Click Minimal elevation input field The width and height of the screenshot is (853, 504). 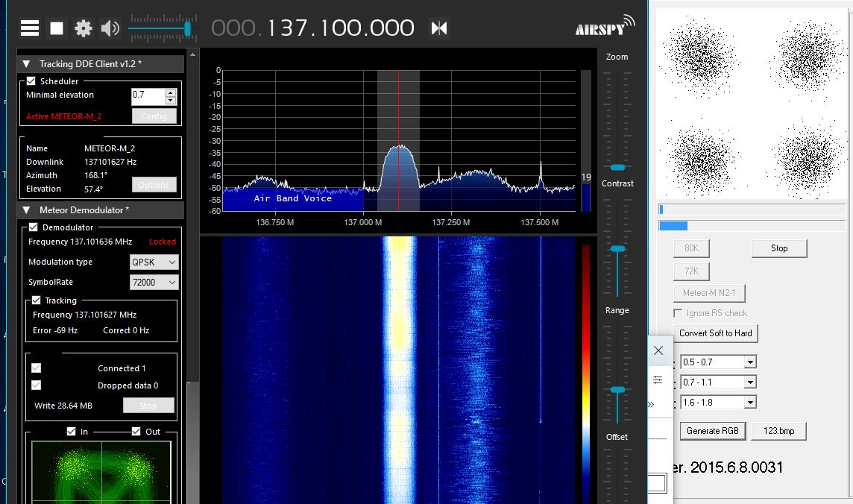pyautogui.click(x=148, y=96)
